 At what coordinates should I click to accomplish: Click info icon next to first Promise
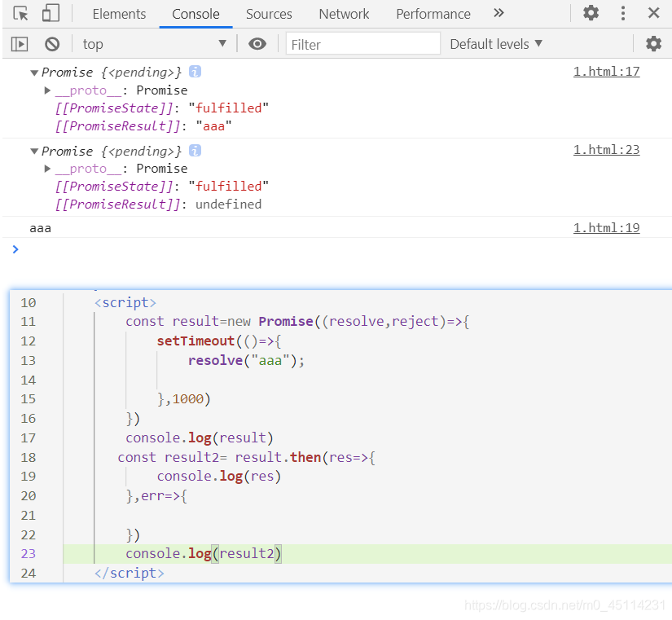point(195,72)
